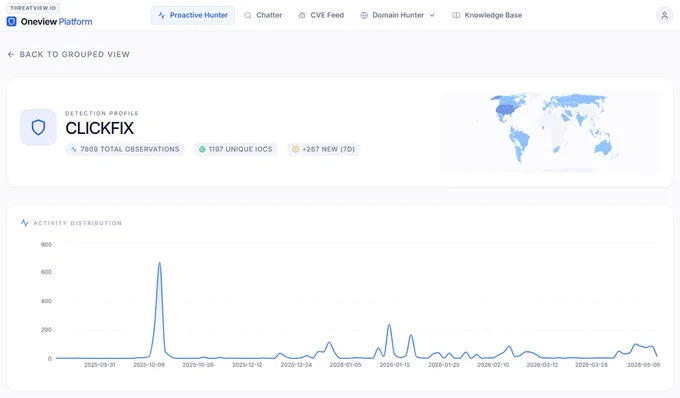Click Australia on the world map
680x398 pixels.
(x=603, y=147)
